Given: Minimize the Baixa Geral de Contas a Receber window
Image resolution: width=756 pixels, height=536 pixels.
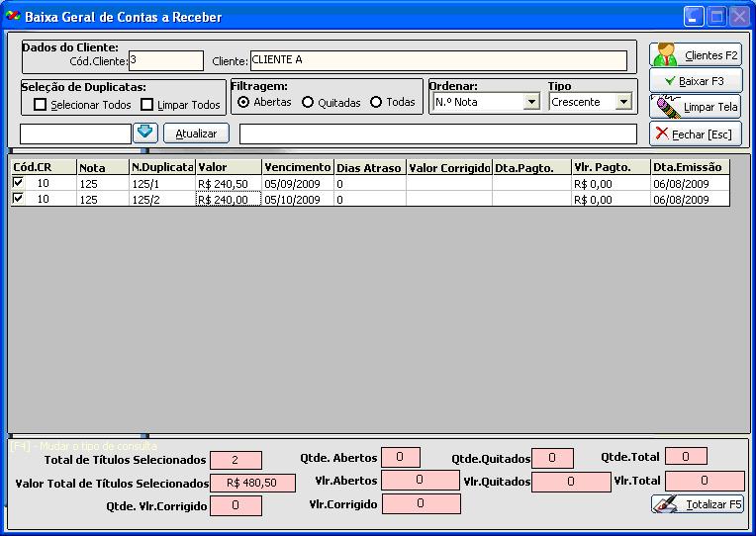Looking at the screenshot, I should 694,17.
